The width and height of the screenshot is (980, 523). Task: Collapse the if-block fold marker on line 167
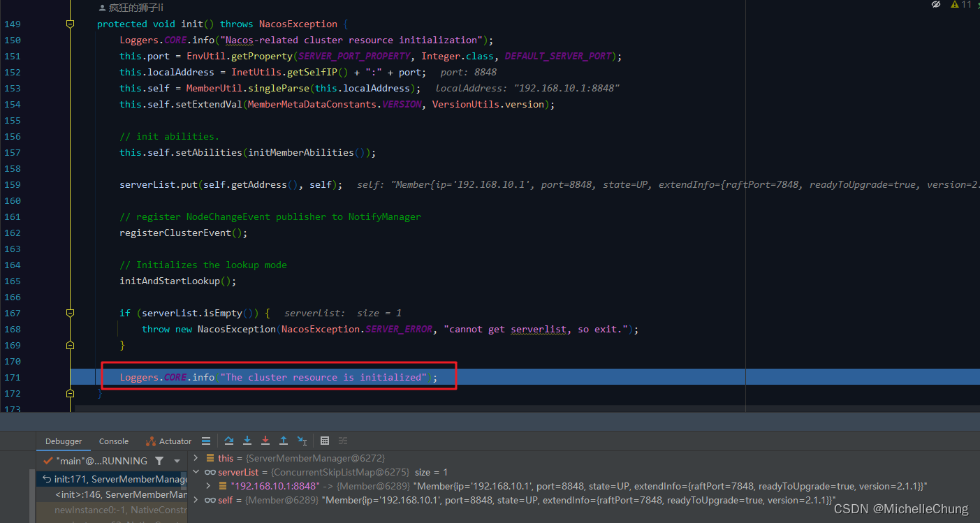point(70,313)
